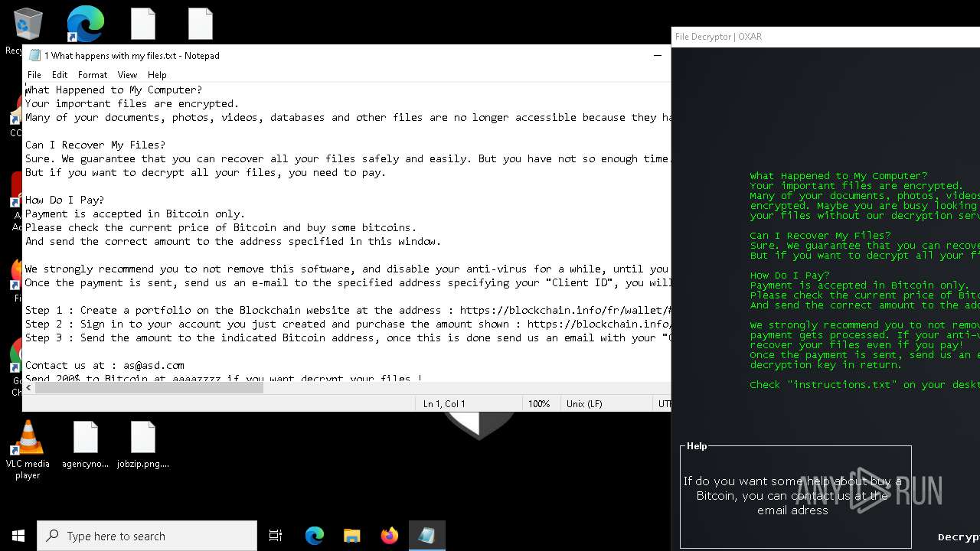The height and width of the screenshot is (551, 980).
Task: Click 'How Do I Pay?' line in Notepad
Action: pyautogui.click(x=64, y=200)
